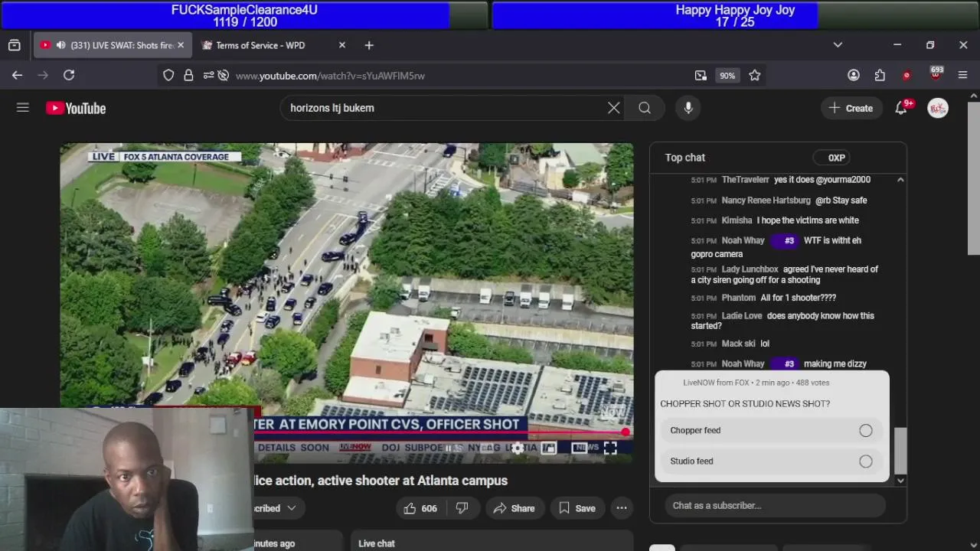
Task: Dislike the video with thumbs-down
Action: pyautogui.click(x=462, y=508)
